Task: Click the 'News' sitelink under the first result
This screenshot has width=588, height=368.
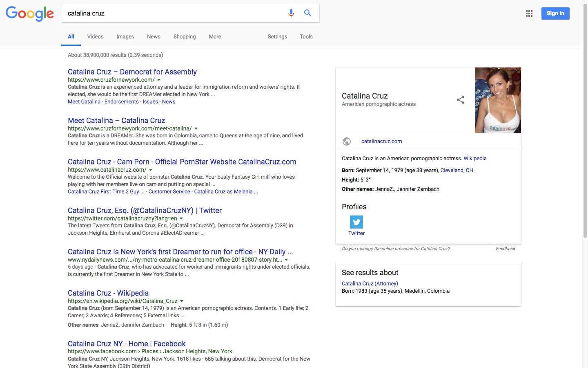Action: (x=169, y=102)
